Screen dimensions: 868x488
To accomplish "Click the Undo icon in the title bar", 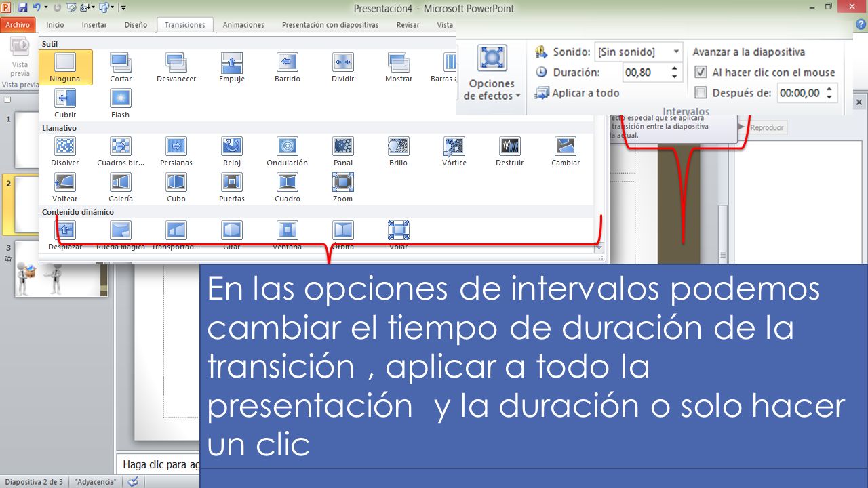I will [x=36, y=7].
